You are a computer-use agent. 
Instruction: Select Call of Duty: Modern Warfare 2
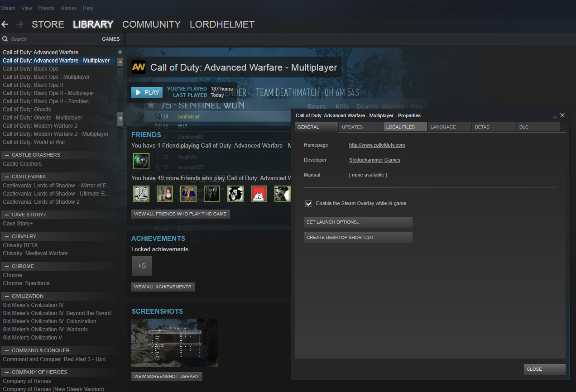point(40,126)
